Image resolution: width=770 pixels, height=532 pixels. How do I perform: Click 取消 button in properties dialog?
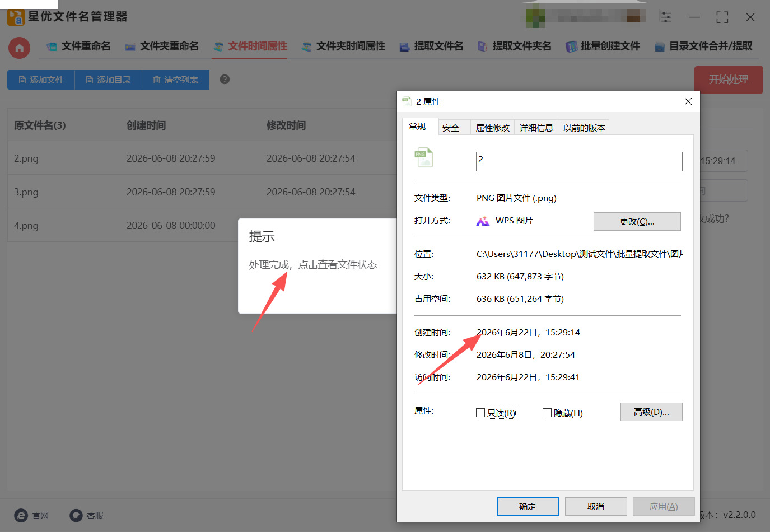(596, 506)
